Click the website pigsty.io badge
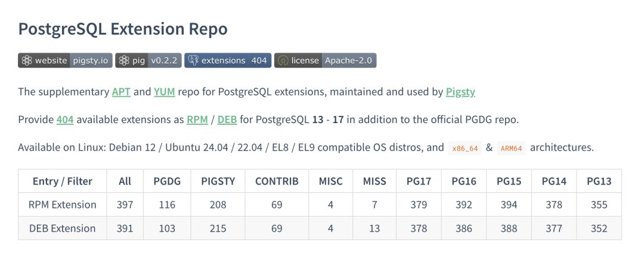The height and width of the screenshot is (255, 644). [x=65, y=60]
